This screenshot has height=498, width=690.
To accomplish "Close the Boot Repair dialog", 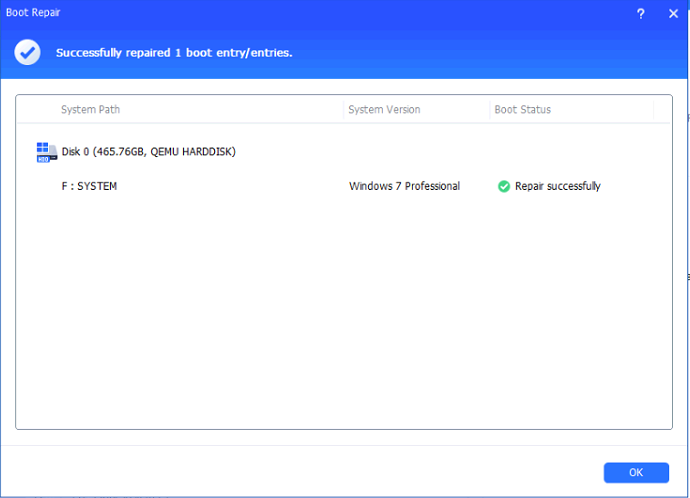I will pyautogui.click(x=672, y=14).
